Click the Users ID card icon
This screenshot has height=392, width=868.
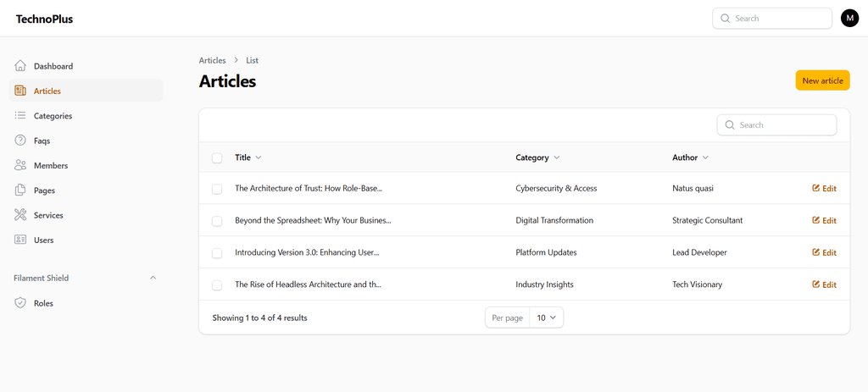click(x=20, y=240)
